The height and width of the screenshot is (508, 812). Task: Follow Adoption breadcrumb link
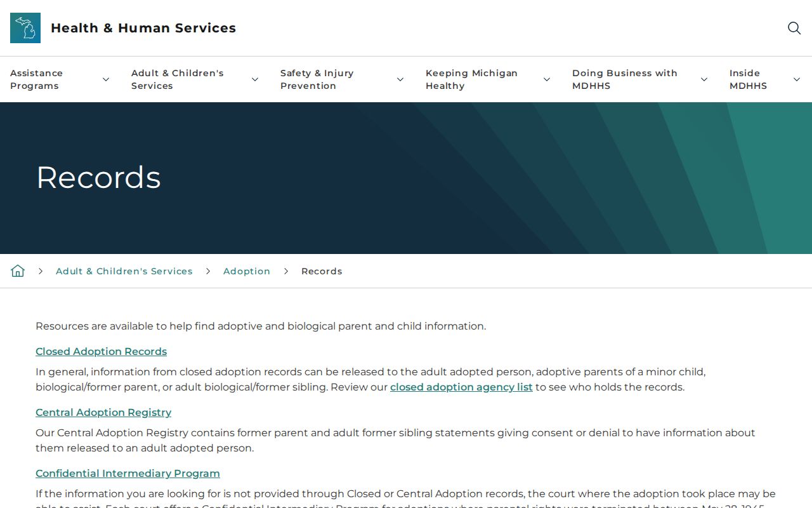pyautogui.click(x=247, y=271)
